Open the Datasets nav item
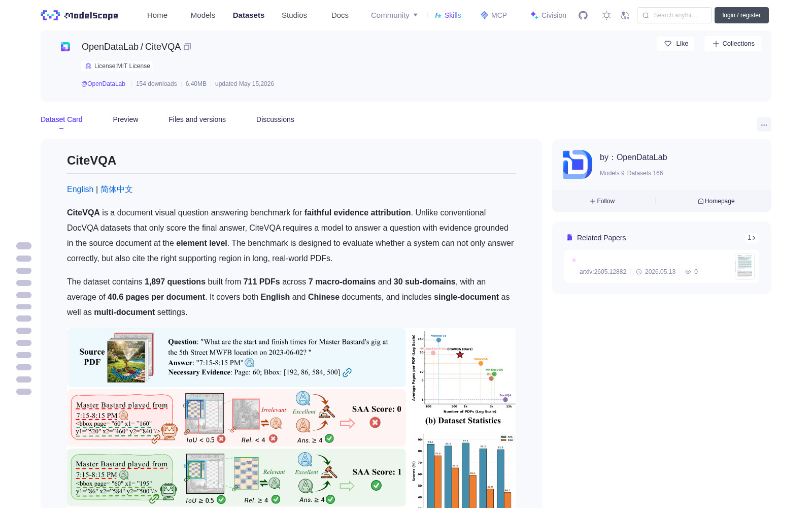This screenshot has width=812, height=508. (249, 15)
